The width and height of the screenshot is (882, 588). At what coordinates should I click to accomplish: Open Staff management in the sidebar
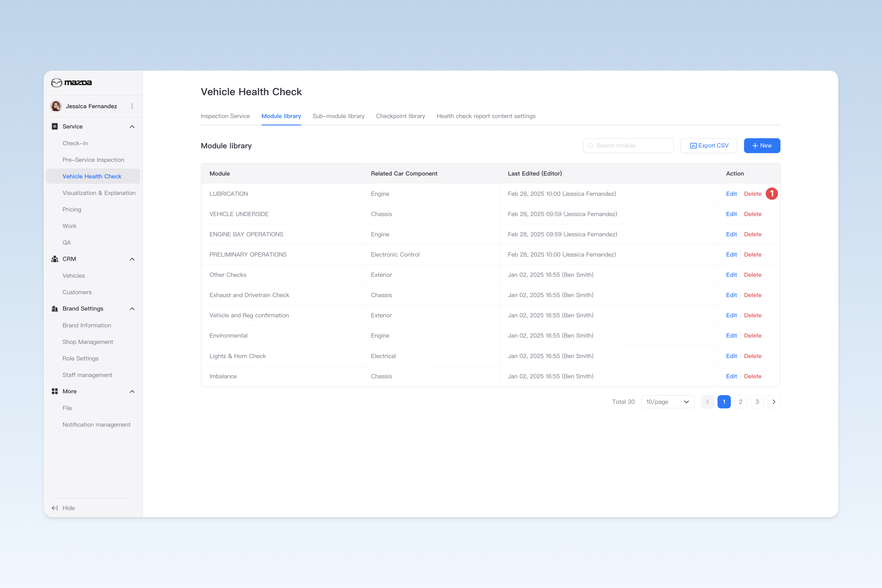tap(87, 375)
